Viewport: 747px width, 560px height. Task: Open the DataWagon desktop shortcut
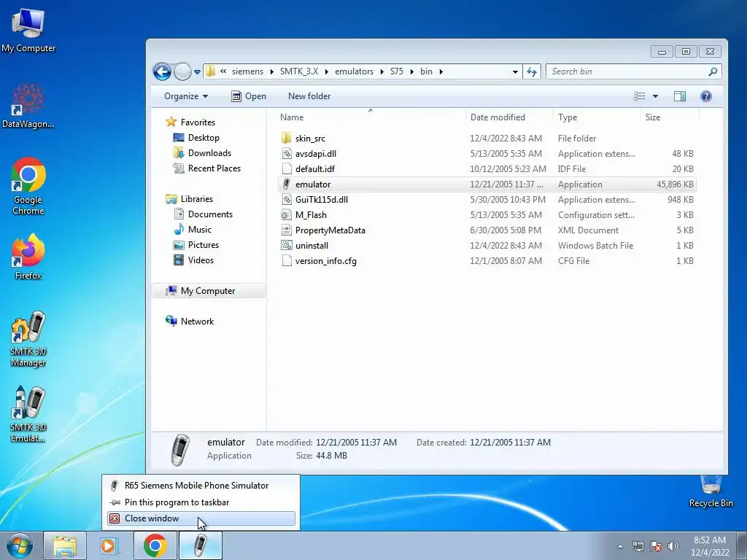click(28, 106)
